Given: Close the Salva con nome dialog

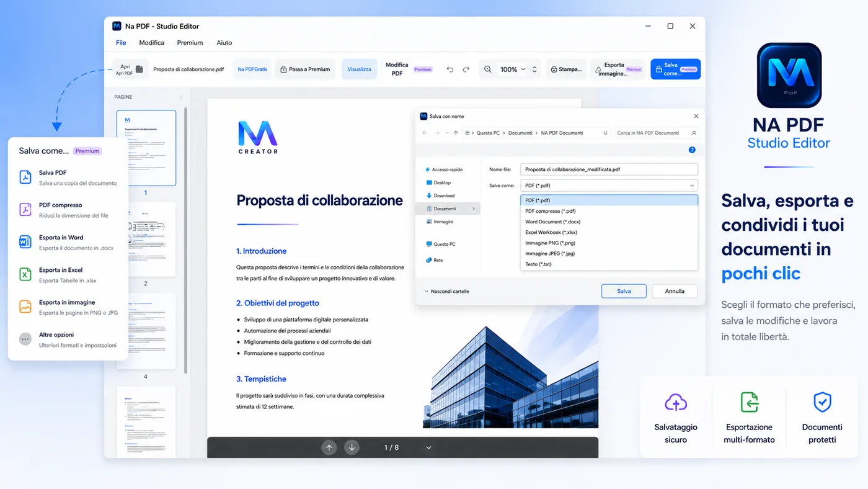Looking at the screenshot, I should pyautogui.click(x=696, y=116).
